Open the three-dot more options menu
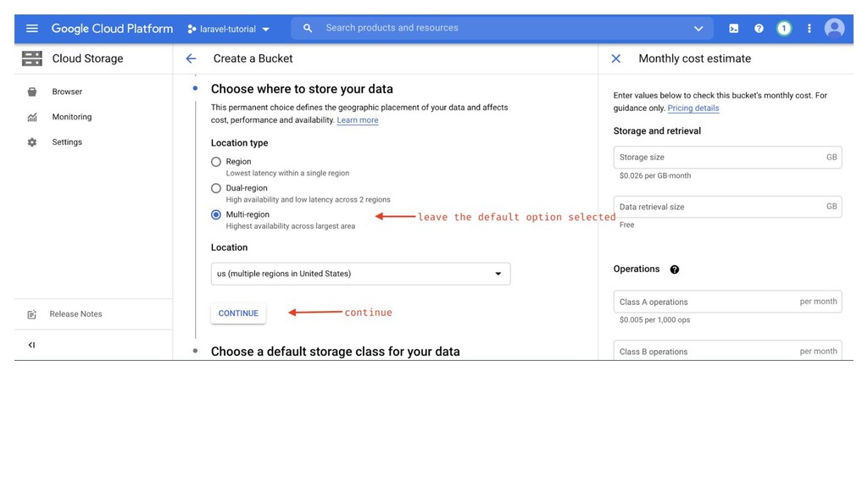This screenshot has width=868, height=488. [x=809, y=28]
